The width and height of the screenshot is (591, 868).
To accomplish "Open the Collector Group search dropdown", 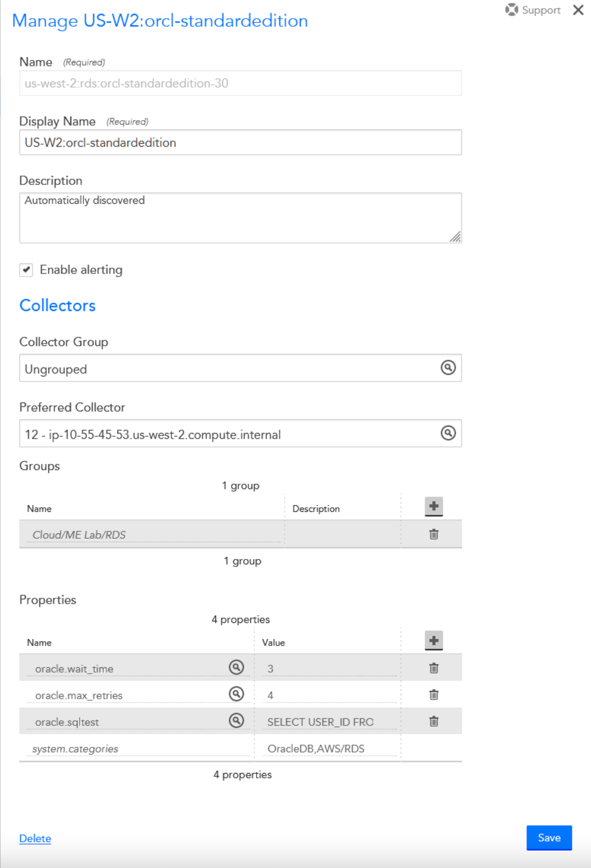I will (x=447, y=368).
